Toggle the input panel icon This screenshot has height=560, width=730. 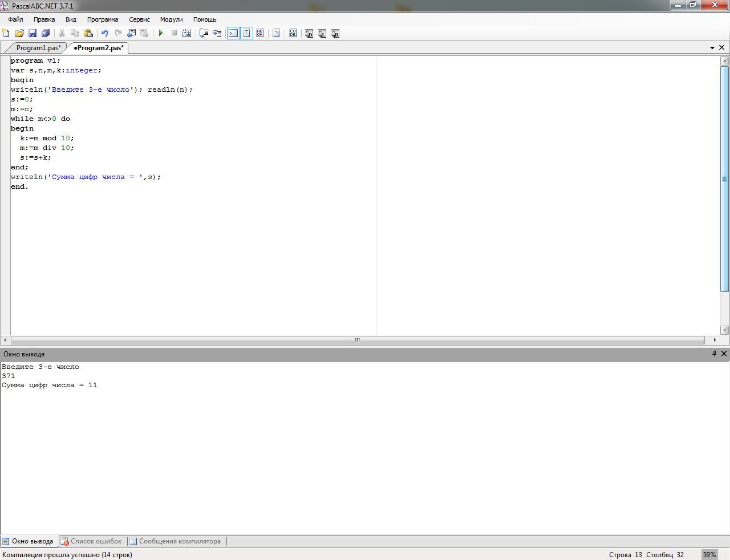246,33
